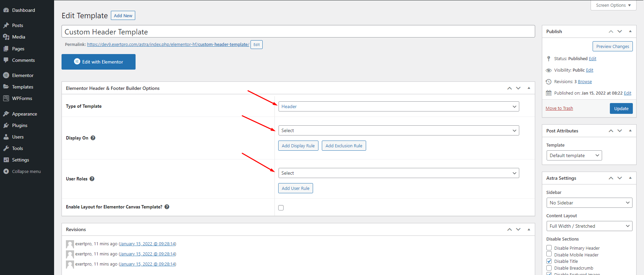Image resolution: width=644 pixels, height=275 pixels.
Task: Open Type of Template dropdown showing Header
Action: point(399,106)
